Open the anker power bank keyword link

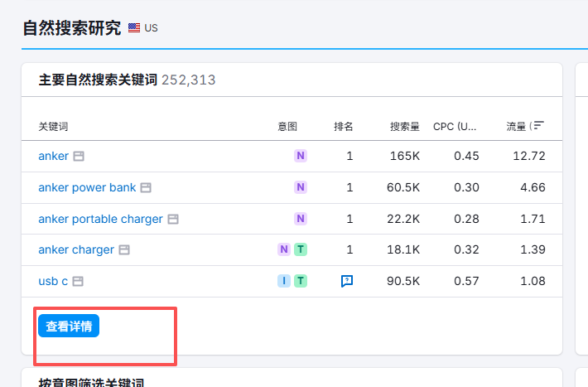[87, 187]
